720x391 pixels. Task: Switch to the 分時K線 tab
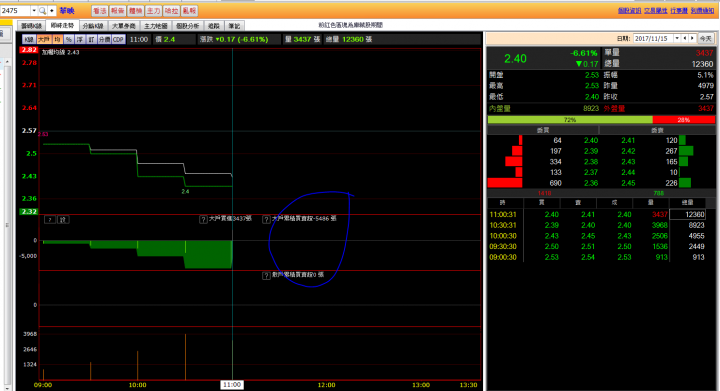click(93, 26)
